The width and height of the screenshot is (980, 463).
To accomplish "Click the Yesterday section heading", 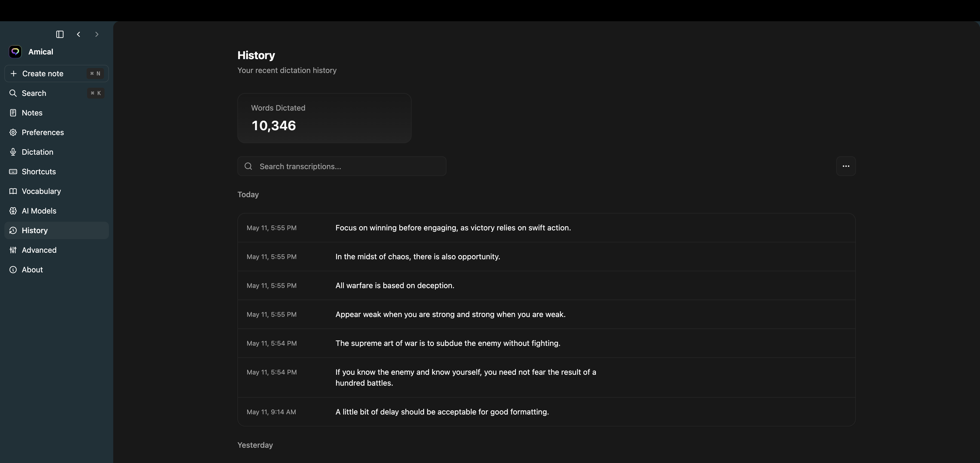I will click(x=255, y=445).
